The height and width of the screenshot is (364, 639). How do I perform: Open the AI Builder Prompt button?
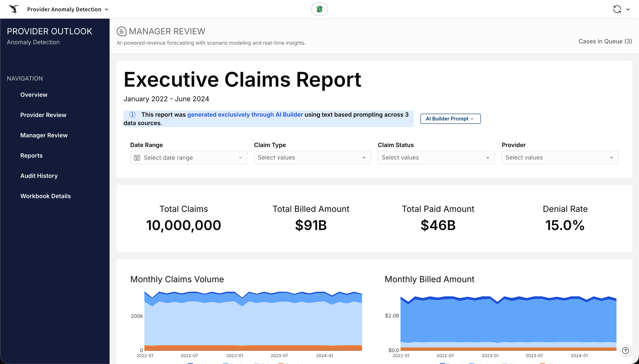(x=450, y=119)
